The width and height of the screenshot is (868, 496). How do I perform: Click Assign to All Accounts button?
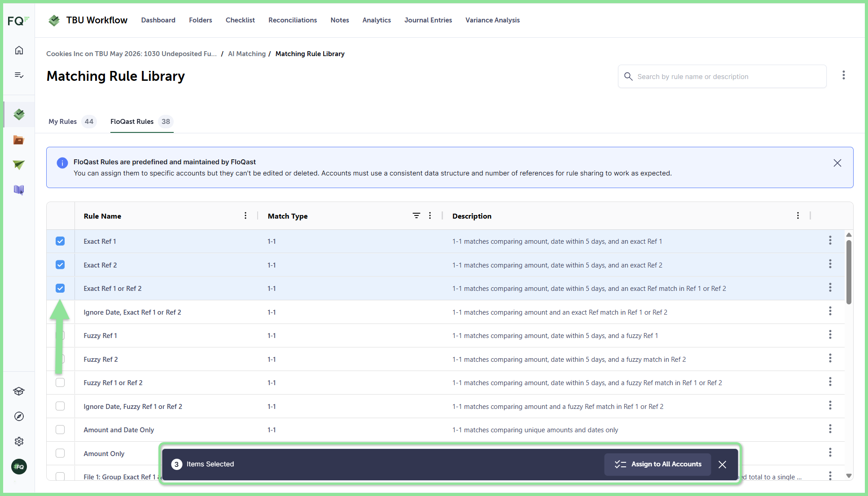pyautogui.click(x=658, y=464)
